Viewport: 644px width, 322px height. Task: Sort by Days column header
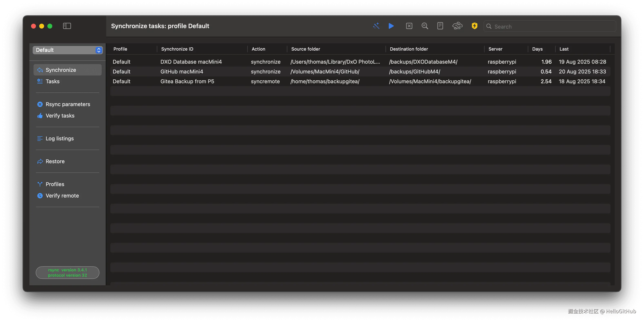[x=537, y=49]
